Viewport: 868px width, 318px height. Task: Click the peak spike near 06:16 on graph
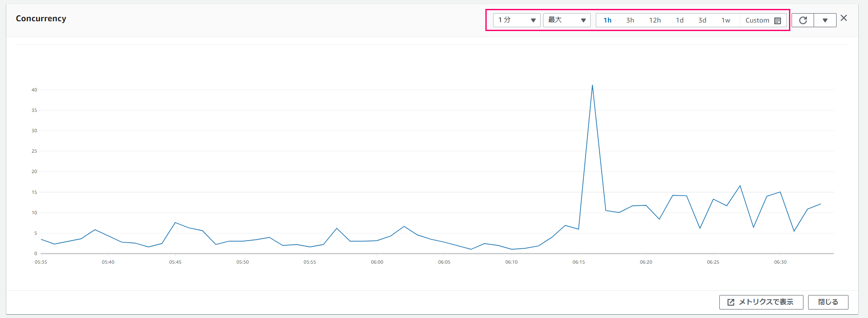[592, 85]
